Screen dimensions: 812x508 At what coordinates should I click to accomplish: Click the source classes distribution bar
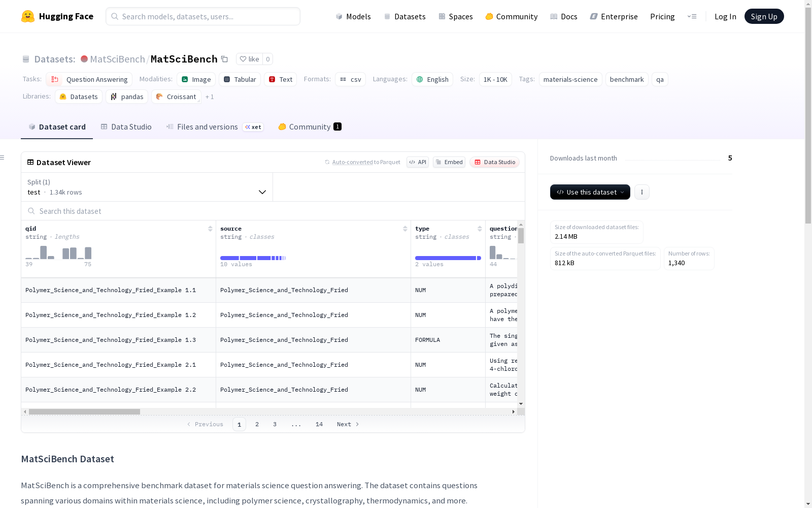click(253, 258)
